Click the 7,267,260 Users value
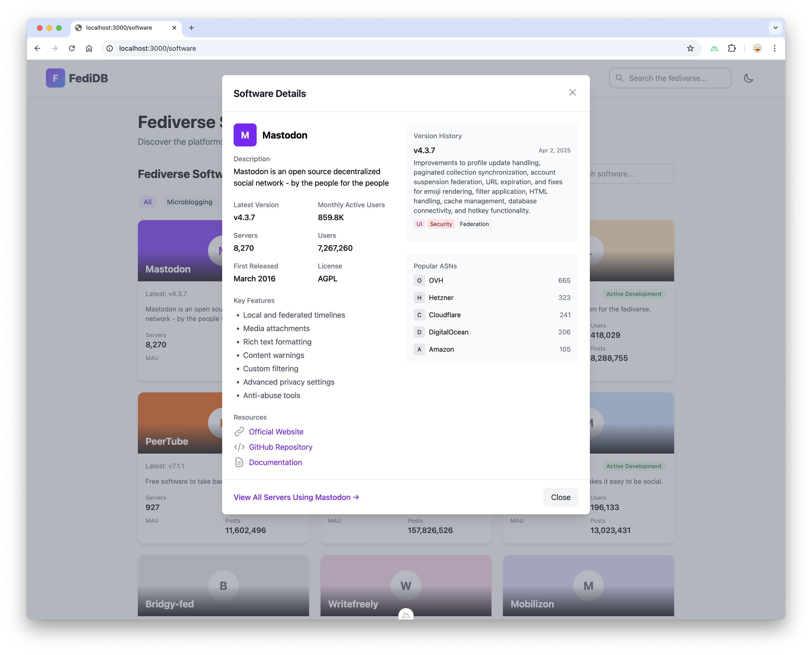The image size is (812, 655). pyautogui.click(x=335, y=248)
